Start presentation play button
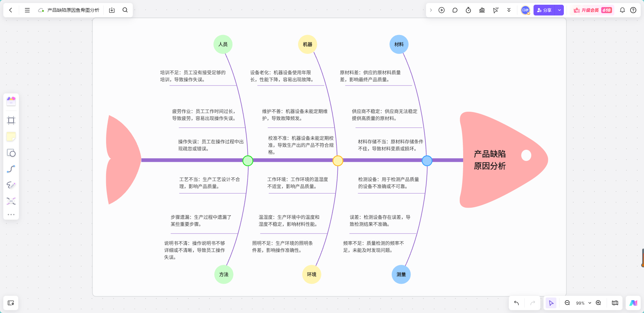The width and height of the screenshot is (644, 313). (x=442, y=10)
